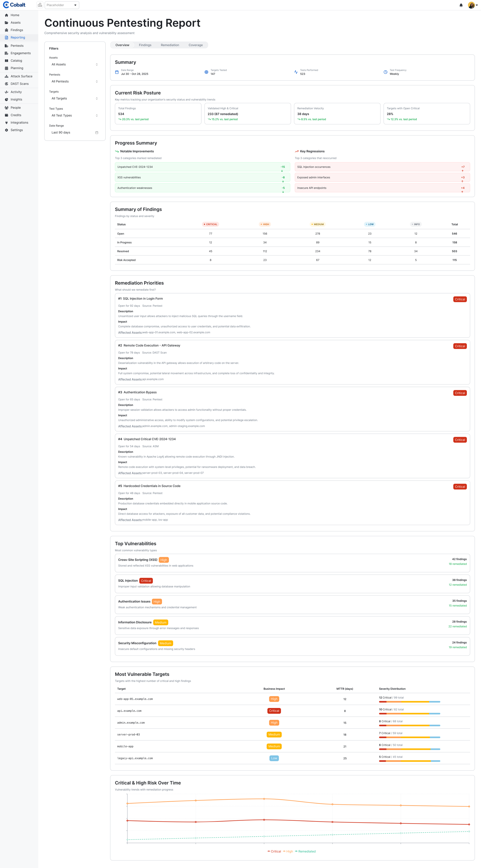481x868 pixels.
Task: Toggle the Critical series in chart legend
Action: (x=274, y=851)
